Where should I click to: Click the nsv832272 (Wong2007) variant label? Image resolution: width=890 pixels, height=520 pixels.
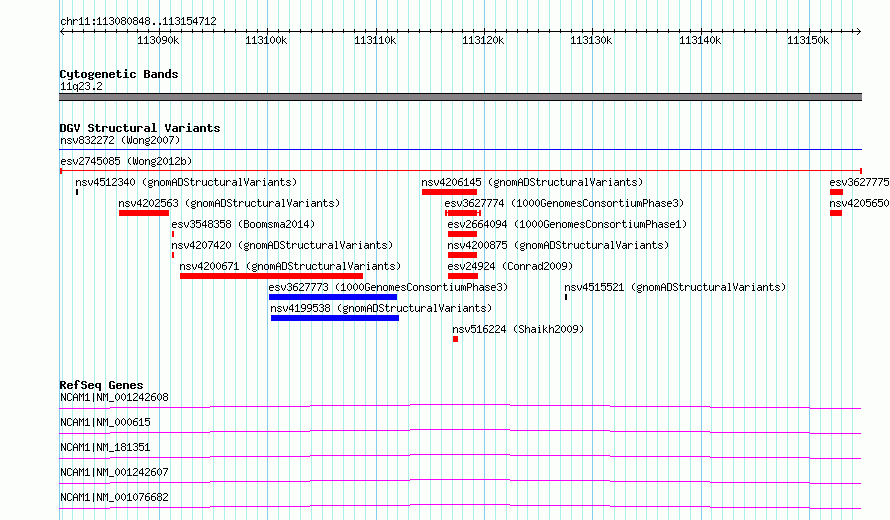point(120,140)
